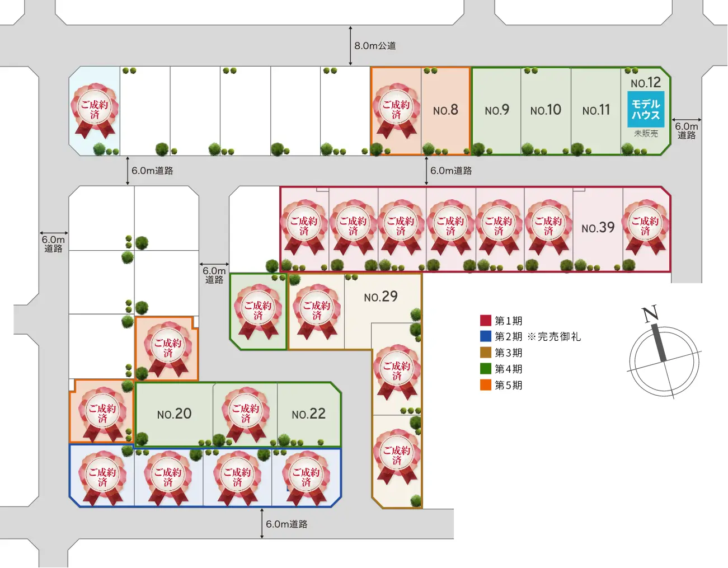
Task: Open lot NO.39 details
Action: (x=598, y=228)
